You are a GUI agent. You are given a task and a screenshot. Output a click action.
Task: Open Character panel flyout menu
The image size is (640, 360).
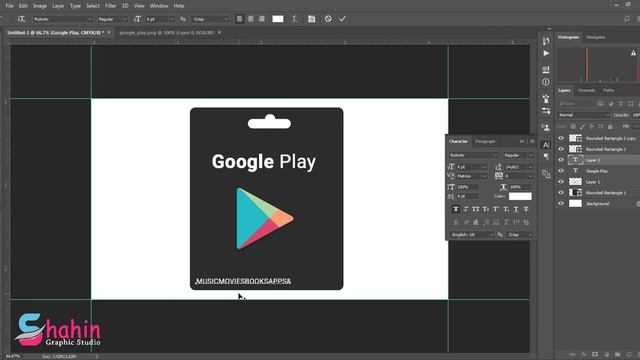[532, 141]
